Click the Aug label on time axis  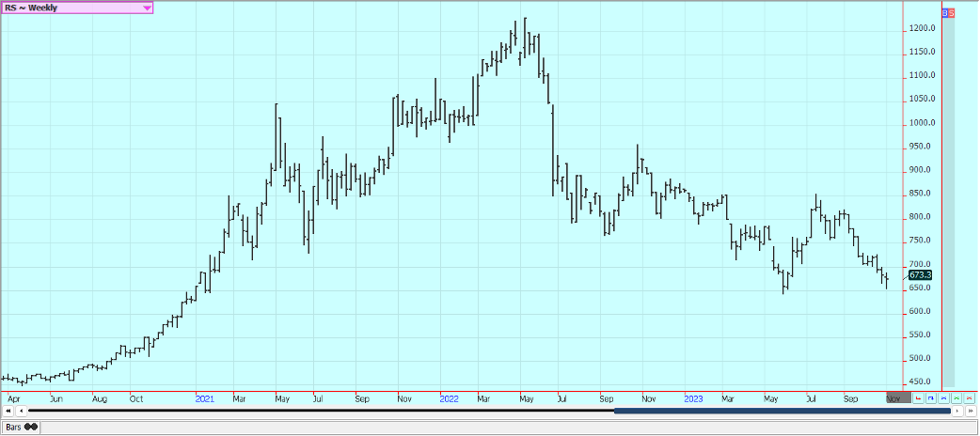click(x=100, y=398)
